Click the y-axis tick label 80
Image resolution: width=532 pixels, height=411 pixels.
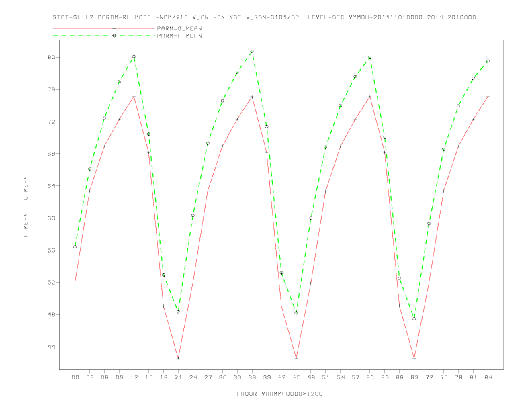tap(51, 57)
